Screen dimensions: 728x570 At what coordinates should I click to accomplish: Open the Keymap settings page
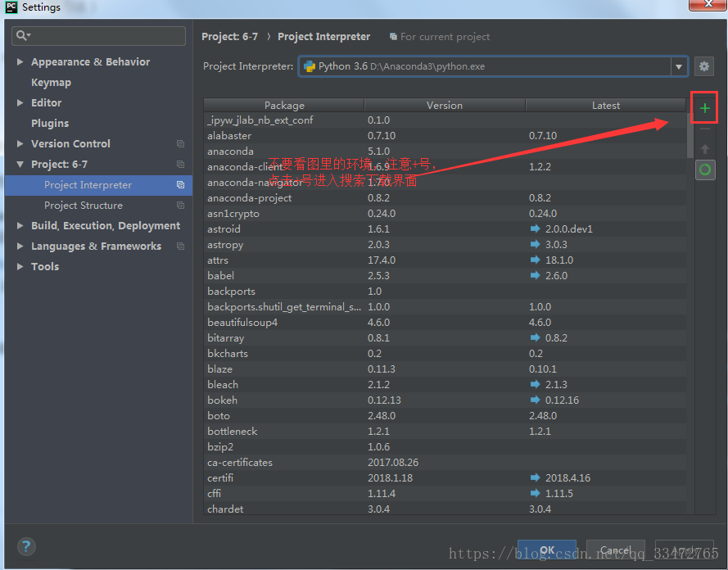[51, 83]
